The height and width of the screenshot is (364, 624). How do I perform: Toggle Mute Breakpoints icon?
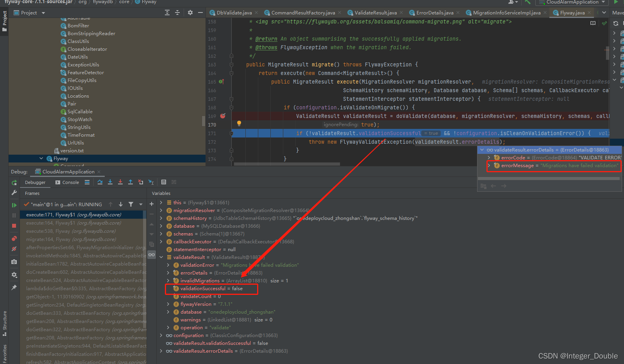pyautogui.click(x=14, y=249)
